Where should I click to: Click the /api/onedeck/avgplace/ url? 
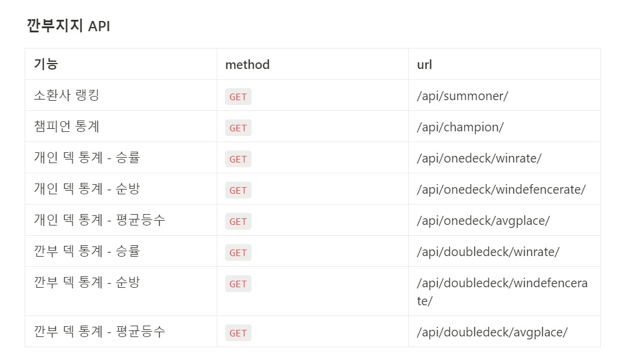point(483,221)
